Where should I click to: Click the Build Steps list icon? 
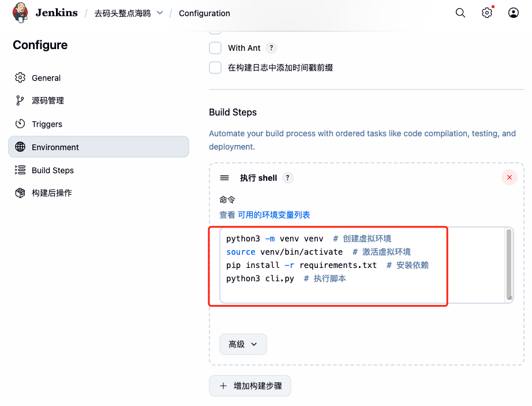[x=20, y=170]
